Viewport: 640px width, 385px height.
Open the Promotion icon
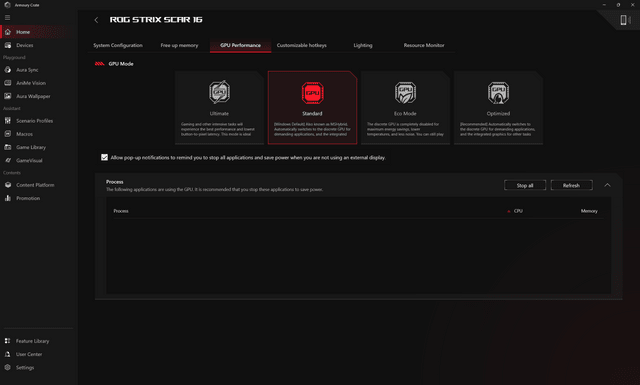[8, 198]
